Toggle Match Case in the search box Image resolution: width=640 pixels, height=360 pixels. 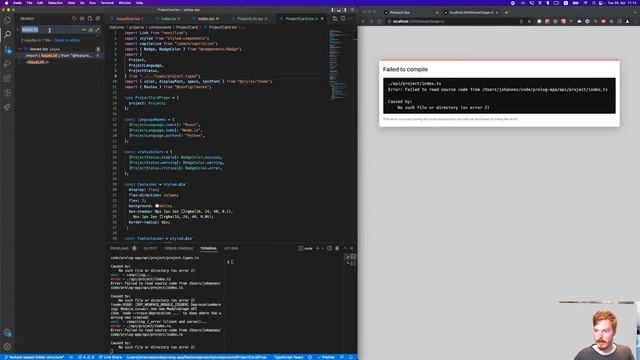[x=84, y=29]
